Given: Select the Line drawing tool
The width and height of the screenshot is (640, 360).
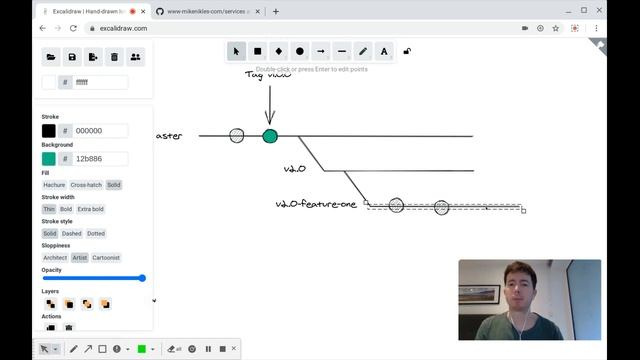Looking at the screenshot, I should point(342,51).
